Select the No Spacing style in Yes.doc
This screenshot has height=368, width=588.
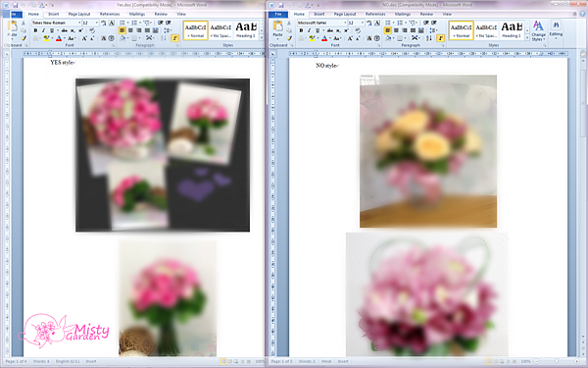(220, 30)
